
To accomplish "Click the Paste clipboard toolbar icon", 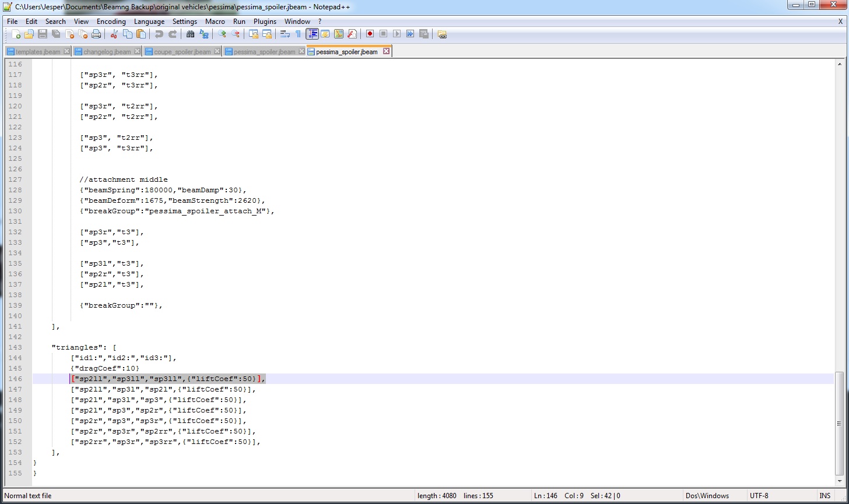I will coord(141,34).
